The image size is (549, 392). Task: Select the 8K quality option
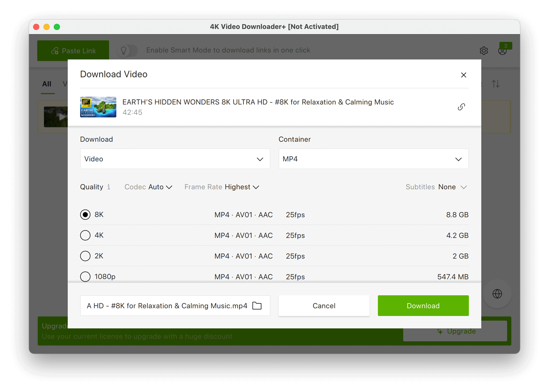tap(85, 215)
